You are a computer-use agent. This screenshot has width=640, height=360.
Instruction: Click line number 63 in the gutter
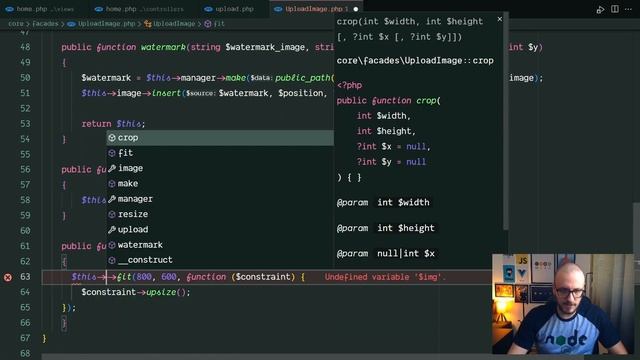tap(25, 277)
